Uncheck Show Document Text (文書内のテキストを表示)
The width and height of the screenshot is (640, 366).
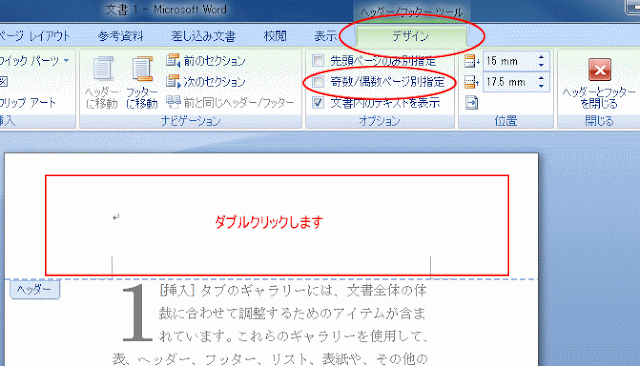(318, 102)
